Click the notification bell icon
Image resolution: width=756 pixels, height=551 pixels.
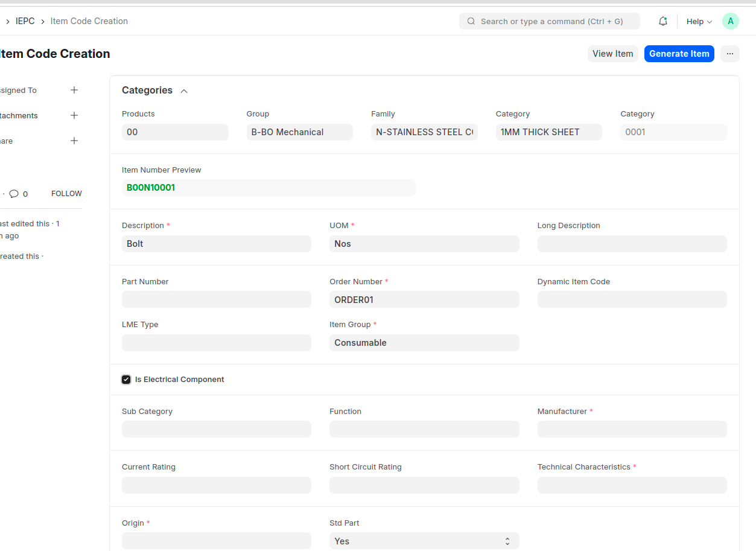[662, 21]
